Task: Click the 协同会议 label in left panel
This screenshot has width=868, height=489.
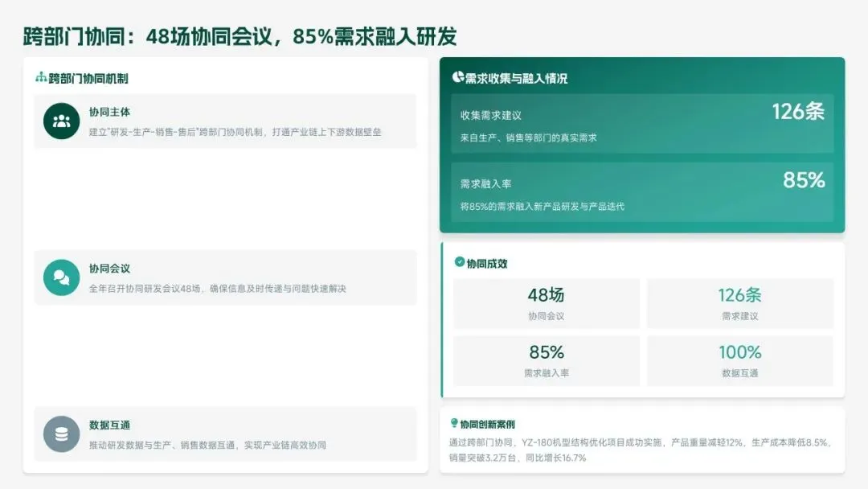Action: [109, 269]
